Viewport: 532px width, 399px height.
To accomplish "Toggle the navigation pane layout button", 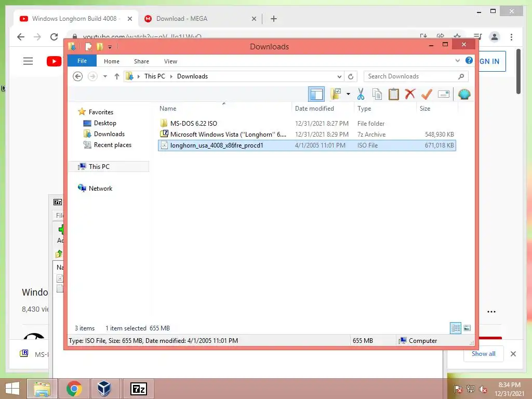I will click(316, 94).
